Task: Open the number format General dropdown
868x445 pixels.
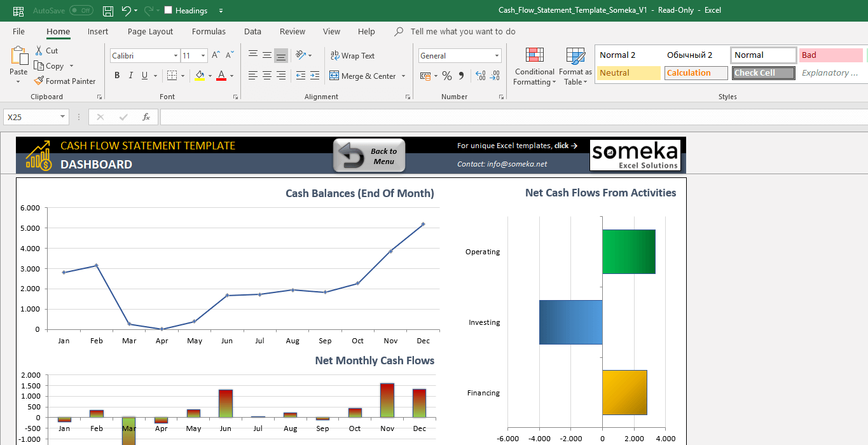Action: (x=497, y=56)
